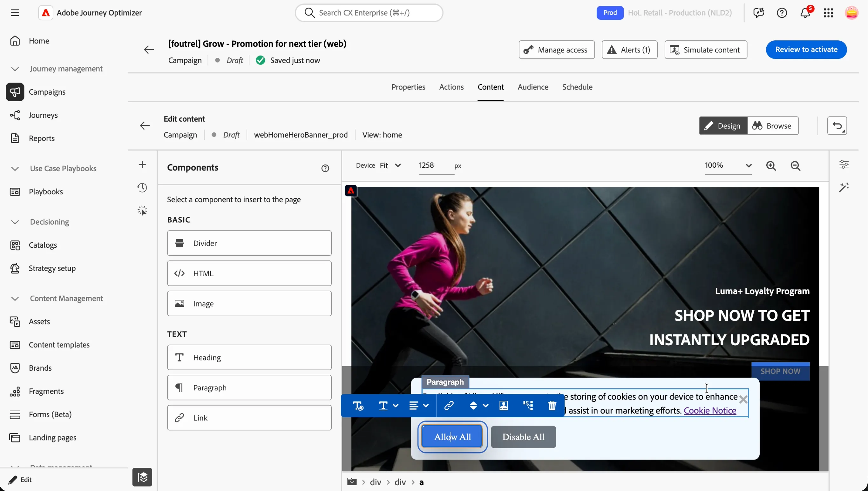The width and height of the screenshot is (868, 491).
Task: Collapse the Content Management section
Action: click(15, 299)
